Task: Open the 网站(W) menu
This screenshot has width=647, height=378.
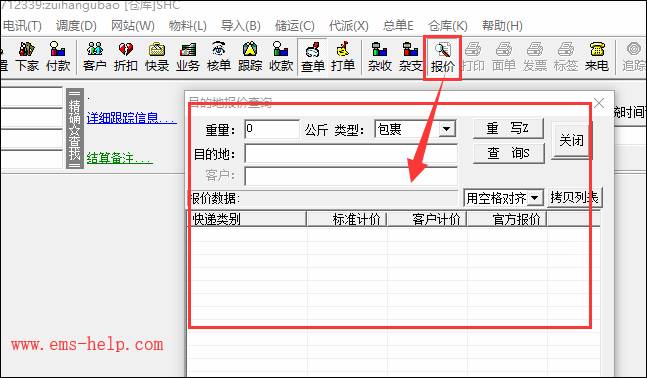Action: coord(132,26)
